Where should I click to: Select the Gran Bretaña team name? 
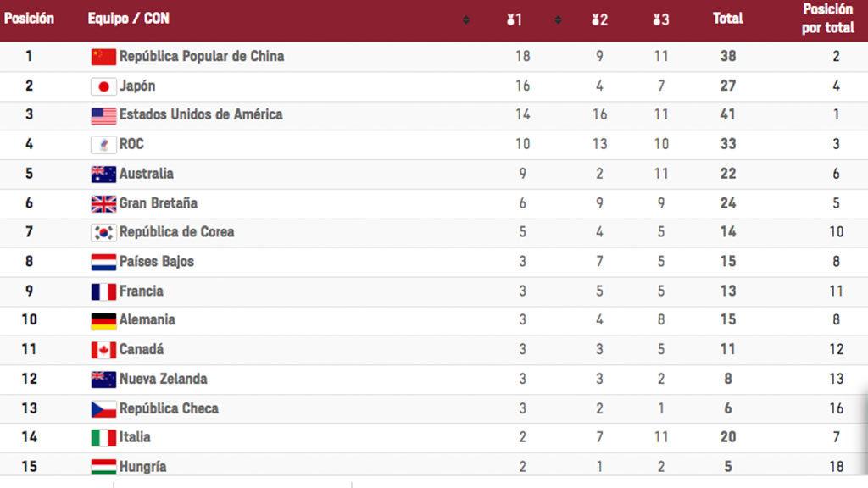159,203
